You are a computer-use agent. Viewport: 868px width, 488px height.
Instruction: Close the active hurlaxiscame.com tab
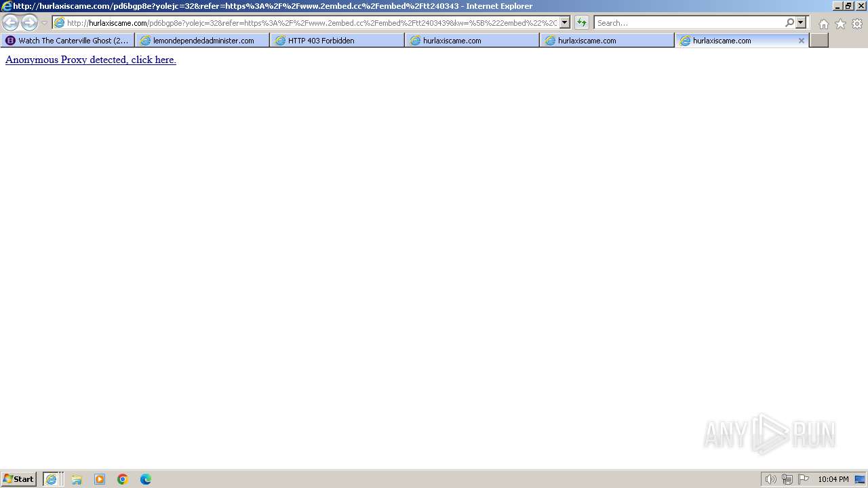point(801,41)
